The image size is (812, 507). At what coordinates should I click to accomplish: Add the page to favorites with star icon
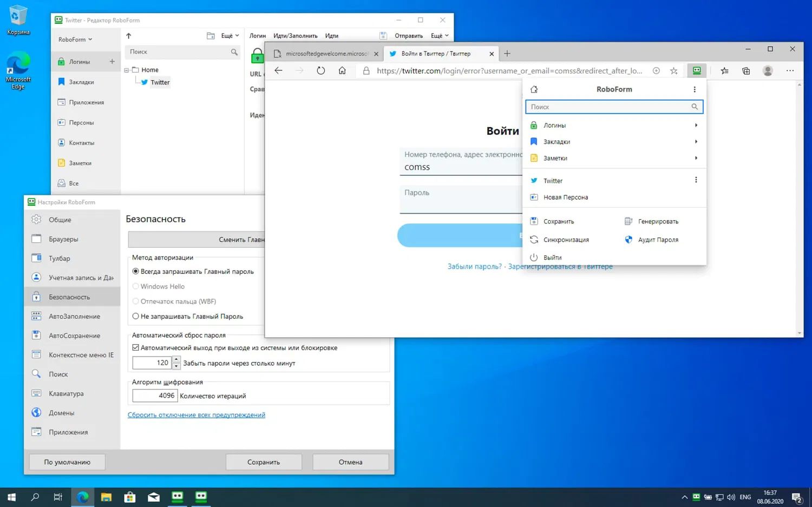click(x=673, y=70)
